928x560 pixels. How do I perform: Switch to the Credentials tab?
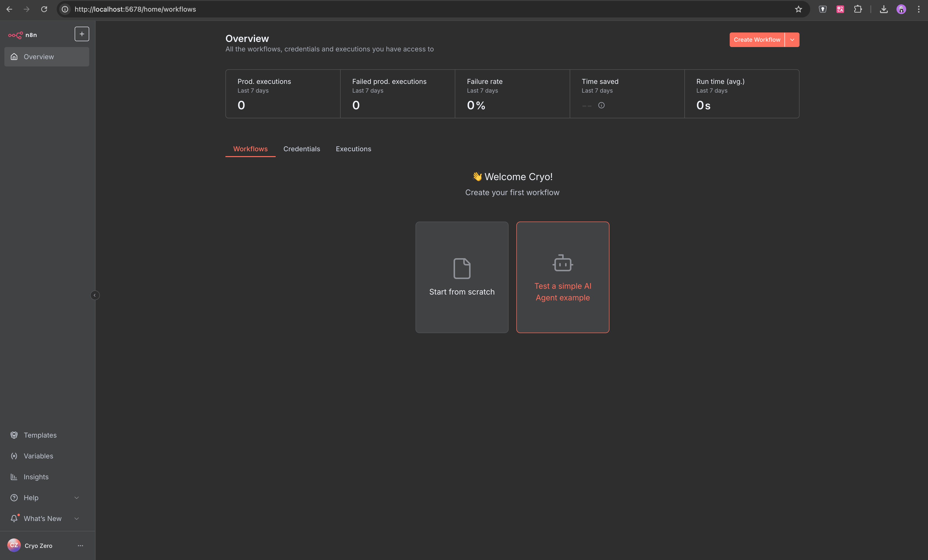301,149
